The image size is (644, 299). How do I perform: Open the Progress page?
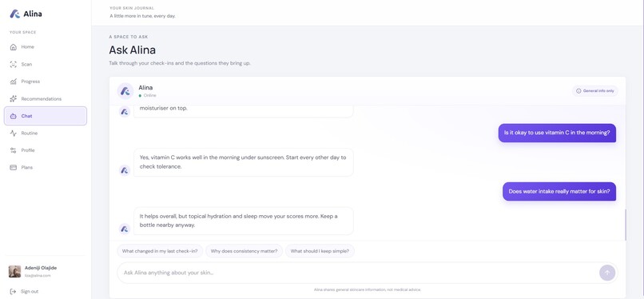pyautogui.click(x=46, y=82)
